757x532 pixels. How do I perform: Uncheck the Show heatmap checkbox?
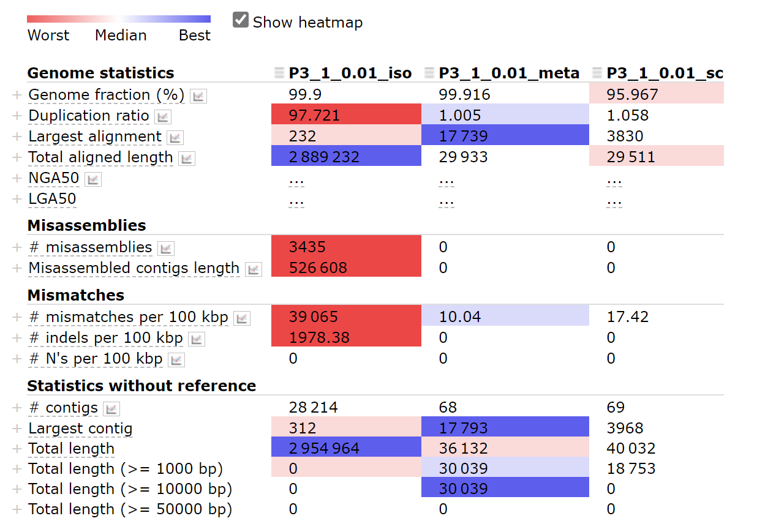point(240,20)
